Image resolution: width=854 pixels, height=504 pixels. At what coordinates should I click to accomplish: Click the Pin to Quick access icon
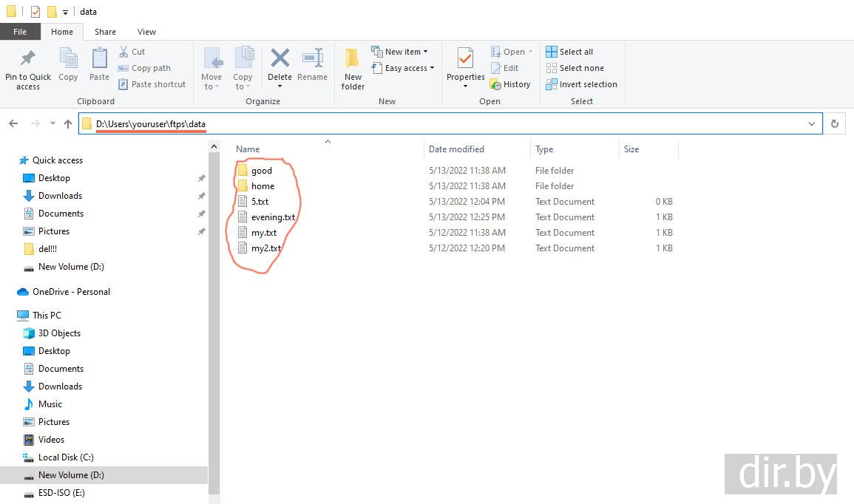(28, 58)
